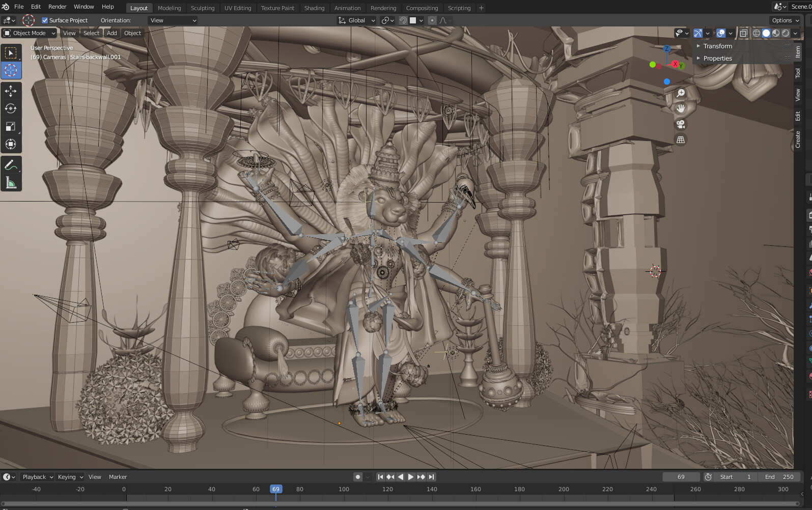Switch to wireframe viewport shading

coord(757,33)
